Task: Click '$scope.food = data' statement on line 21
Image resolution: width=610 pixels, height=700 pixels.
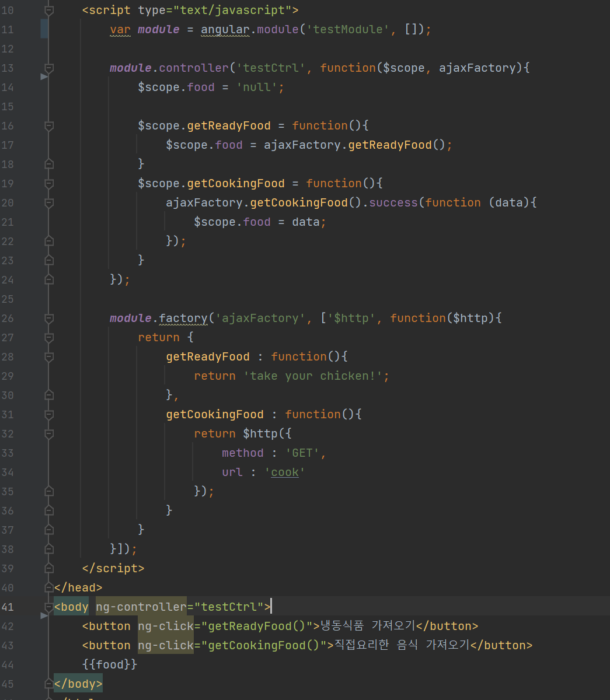Action: point(260,222)
